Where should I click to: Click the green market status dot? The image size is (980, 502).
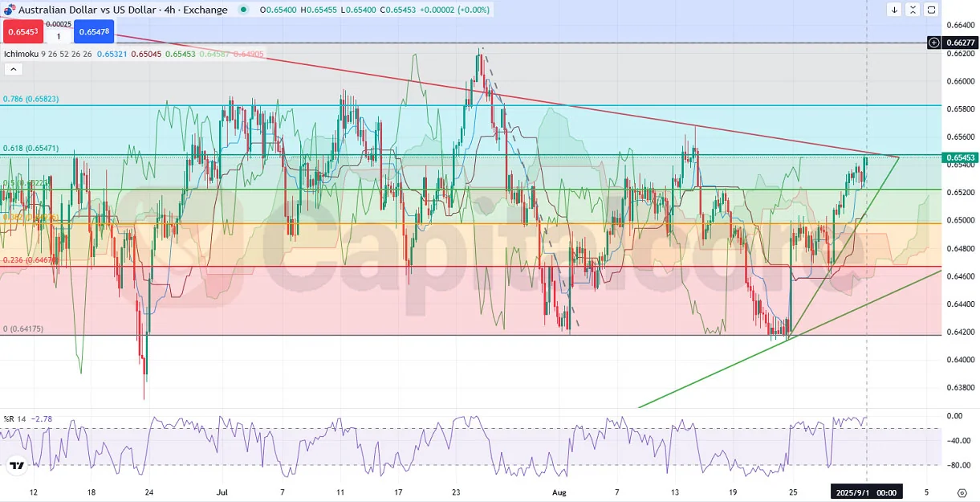click(x=242, y=10)
